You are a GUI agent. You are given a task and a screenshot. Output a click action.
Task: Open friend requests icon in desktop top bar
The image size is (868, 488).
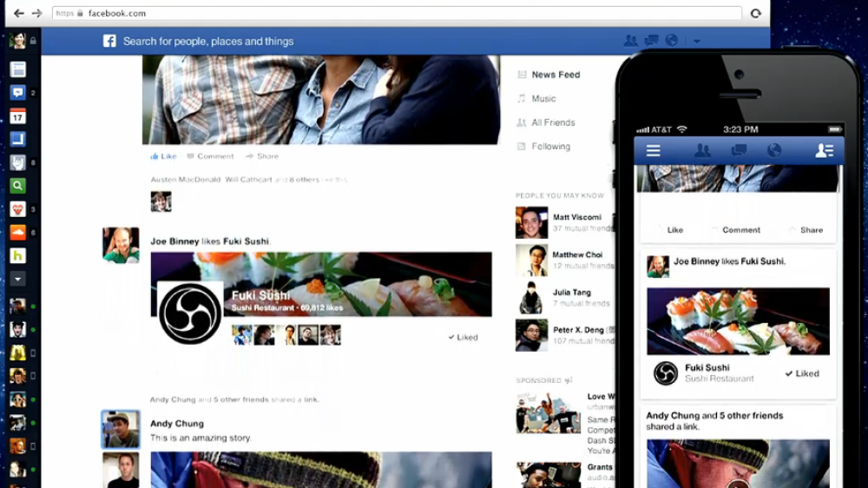(x=630, y=41)
